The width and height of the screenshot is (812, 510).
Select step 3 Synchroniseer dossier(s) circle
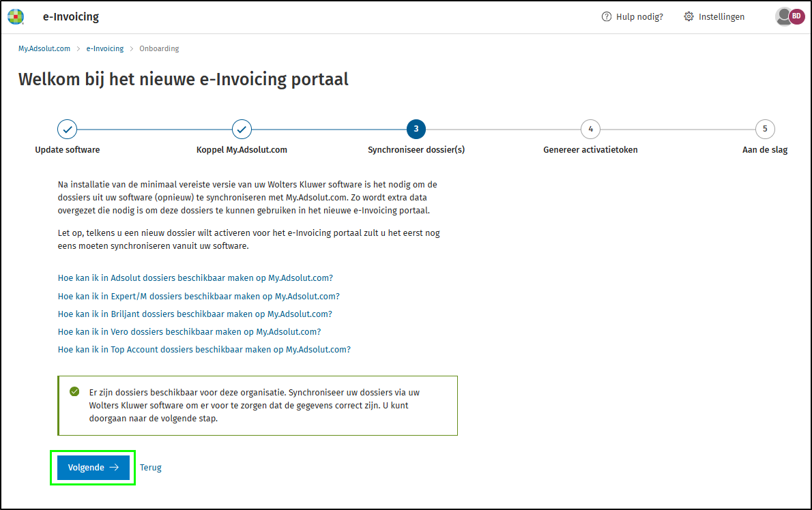(x=416, y=128)
